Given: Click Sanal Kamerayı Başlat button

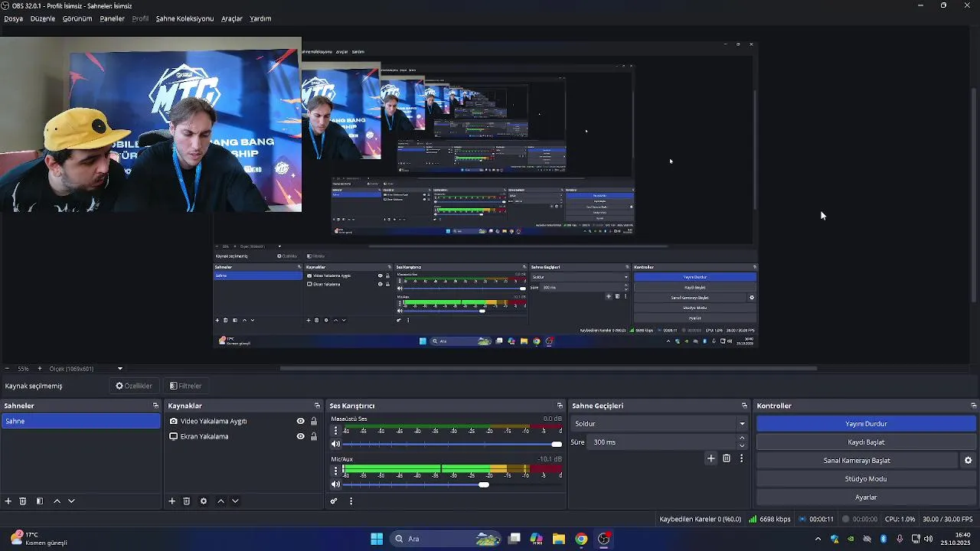Looking at the screenshot, I should [x=857, y=460].
